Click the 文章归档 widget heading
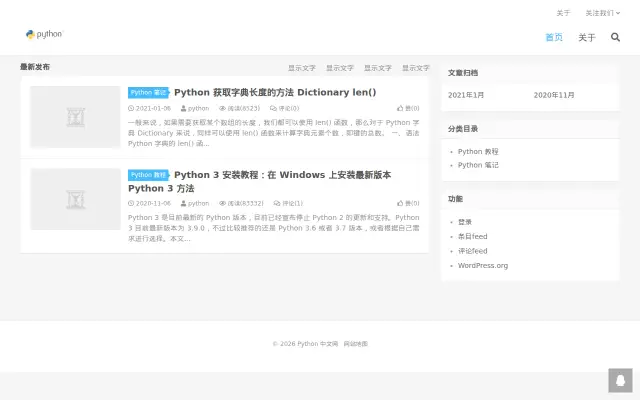The image size is (640, 400). tap(463, 73)
